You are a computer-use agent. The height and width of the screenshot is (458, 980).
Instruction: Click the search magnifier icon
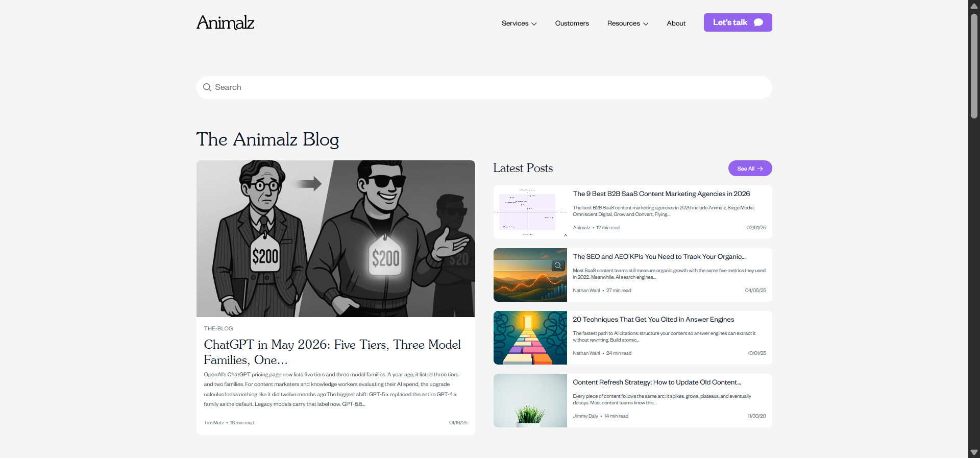coord(207,87)
